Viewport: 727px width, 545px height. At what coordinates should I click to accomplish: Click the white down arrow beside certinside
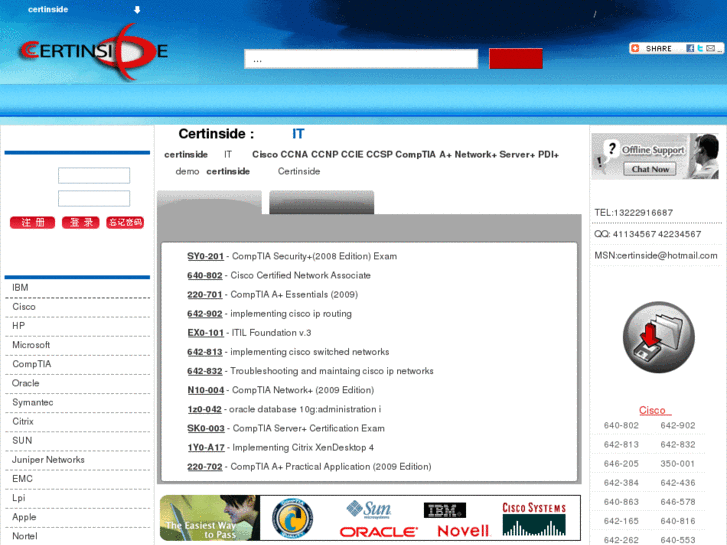tap(137, 10)
